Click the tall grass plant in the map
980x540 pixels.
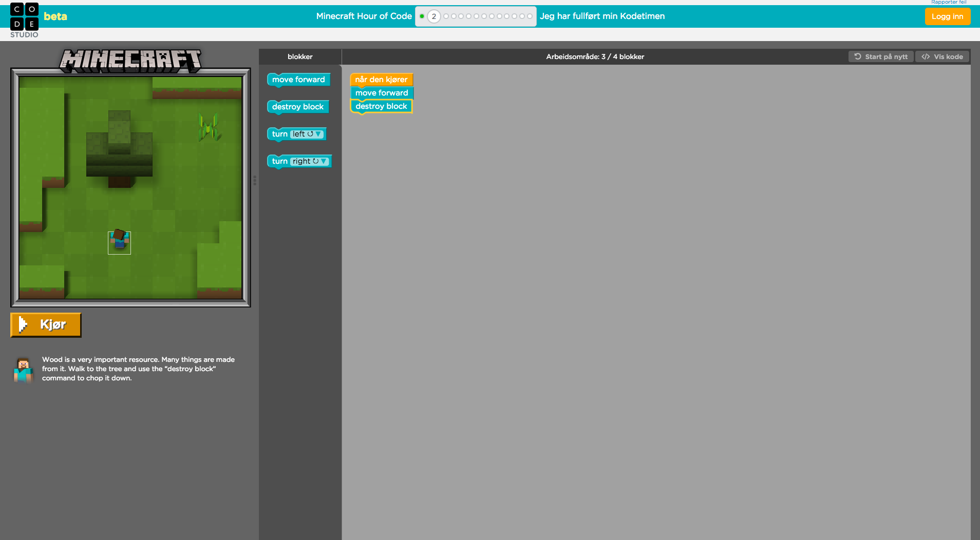pos(209,126)
